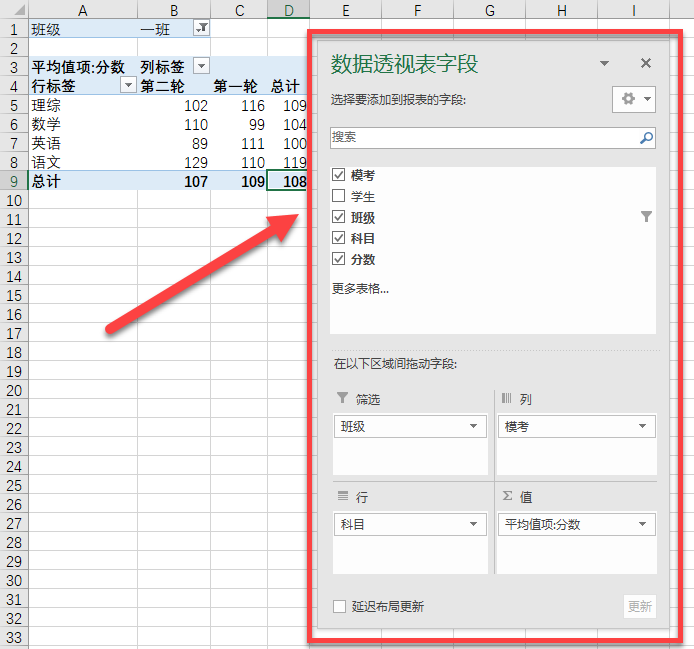Uncheck the 科目 field checkbox
Screen dimensions: 694x649
(x=339, y=238)
